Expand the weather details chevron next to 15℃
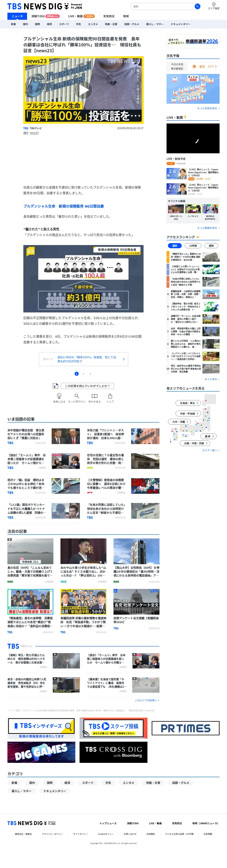Image resolution: width=227 pixels, height=868 pixels. [x=216, y=66]
